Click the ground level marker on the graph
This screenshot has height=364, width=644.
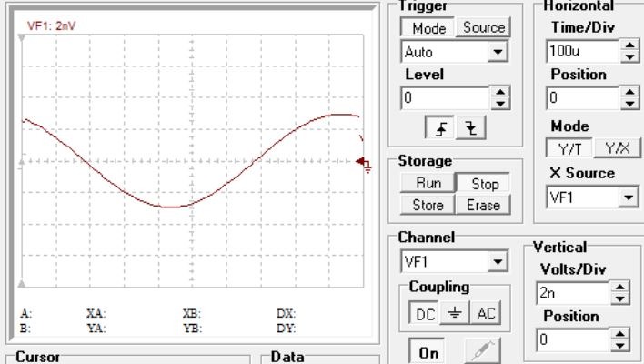pyautogui.click(x=364, y=163)
